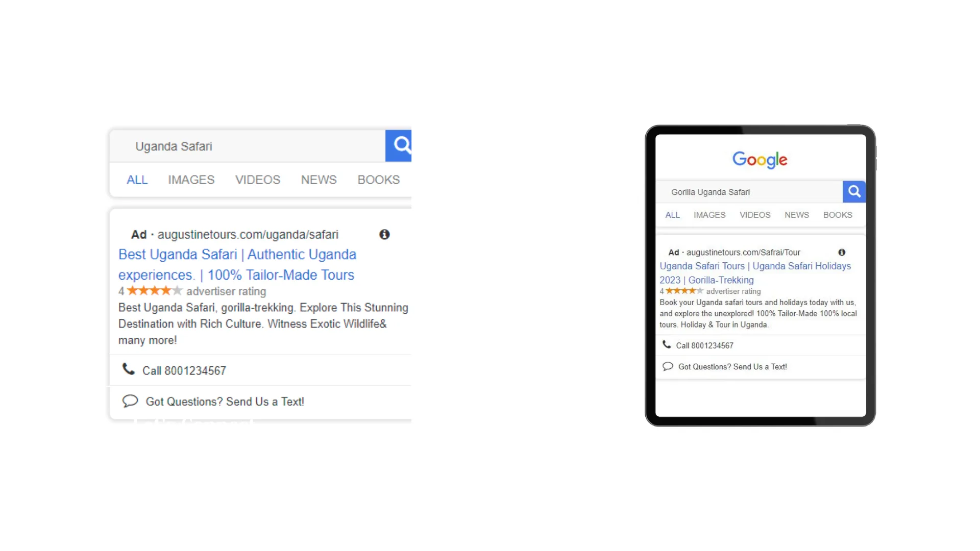Click the phone icon in tablet ad

coord(667,344)
